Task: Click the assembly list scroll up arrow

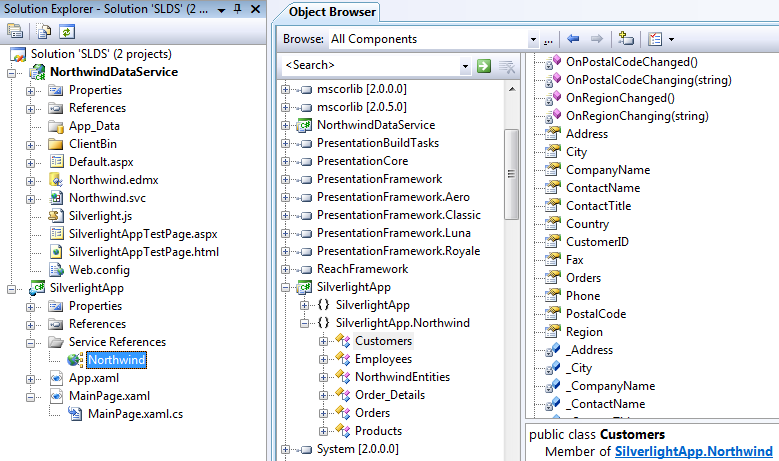Action: [x=512, y=89]
